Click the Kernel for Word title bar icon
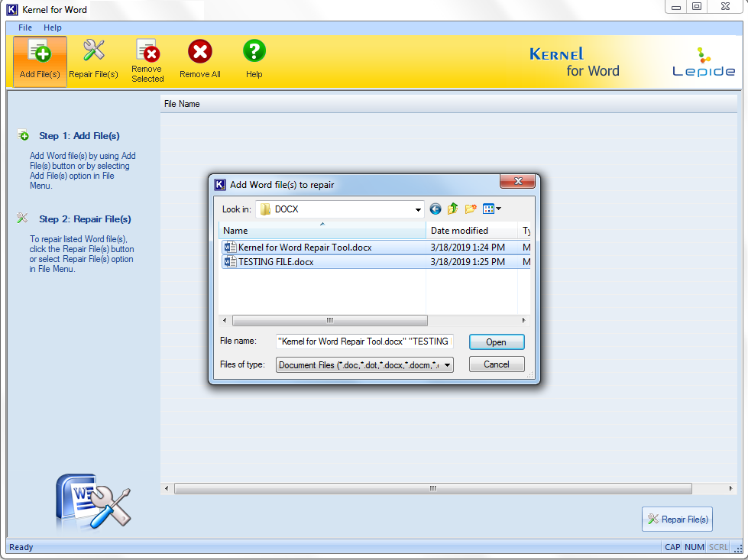The height and width of the screenshot is (560, 748). pos(12,9)
